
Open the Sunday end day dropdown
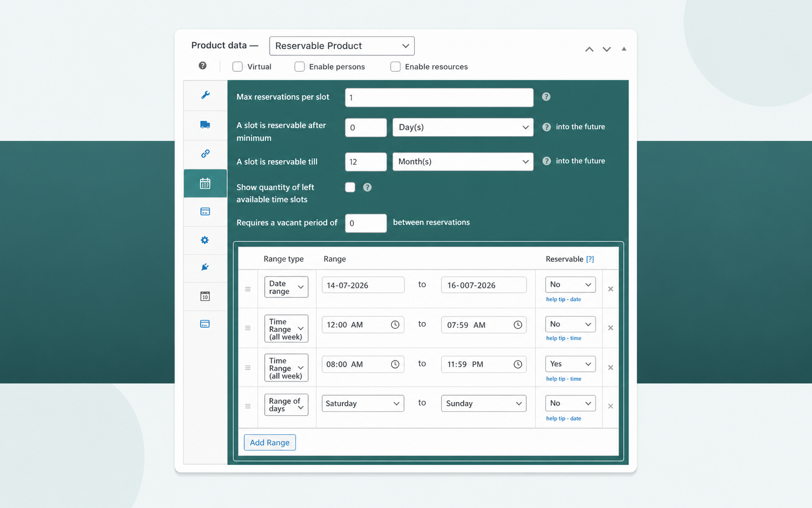coord(484,404)
